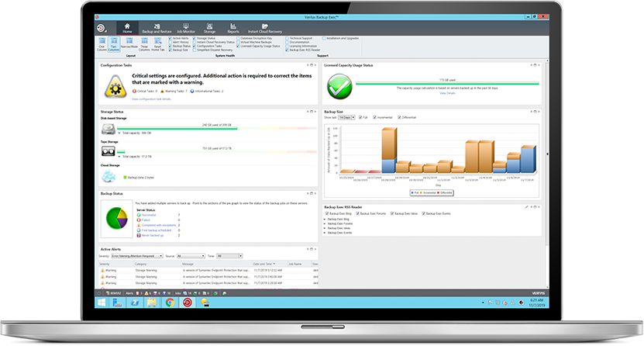
Task: Expand the Backup Exec Forums feed
Action: [325, 224]
